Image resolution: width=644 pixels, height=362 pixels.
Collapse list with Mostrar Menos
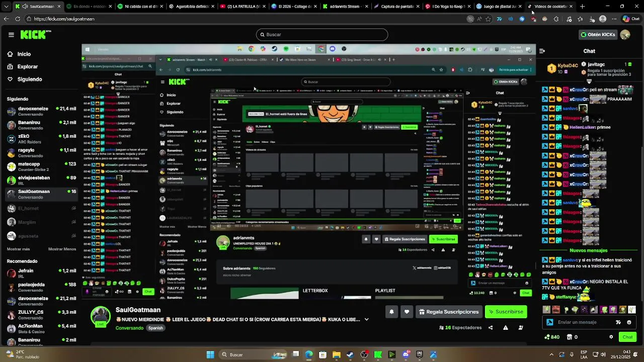click(x=62, y=249)
